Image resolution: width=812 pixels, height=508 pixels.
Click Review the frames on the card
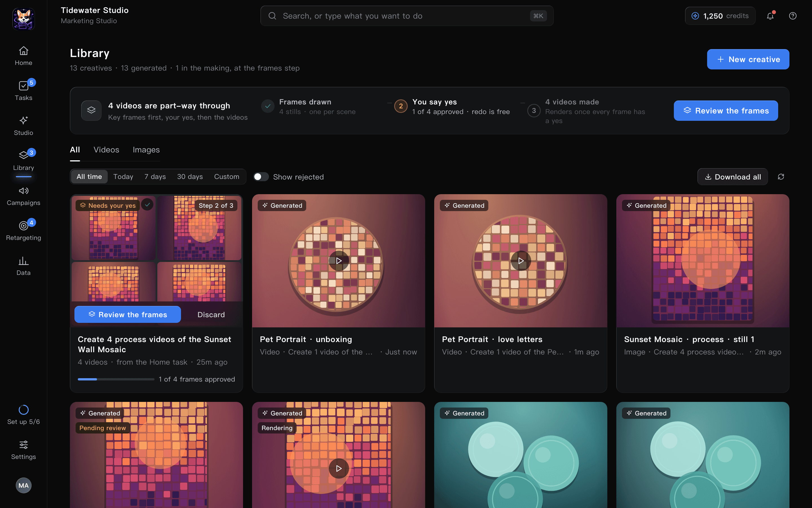tap(127, 314)
